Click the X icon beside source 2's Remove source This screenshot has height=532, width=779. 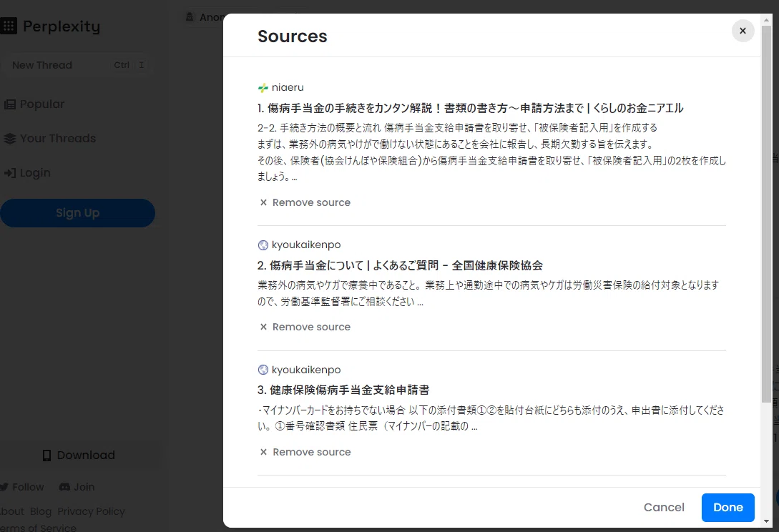point(263,327)
